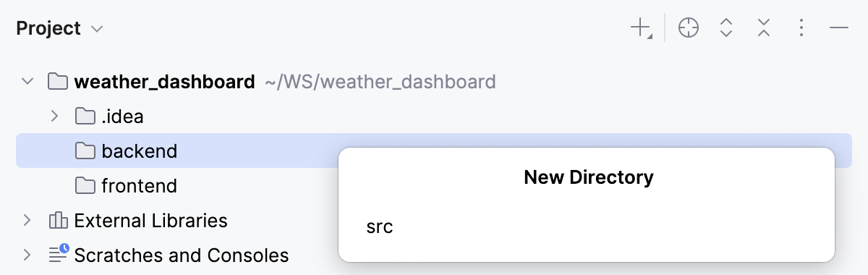
Task: Hide the Project tool window
Action: pyautogui.click(x=838, y=29)
